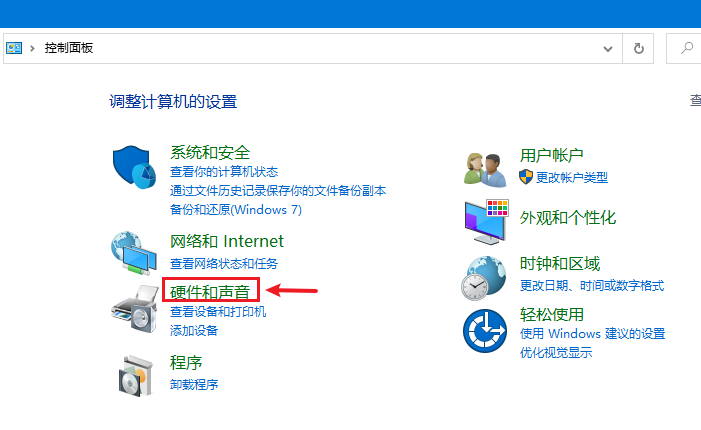701x430 pixels.
Task: Open the 硬件和声音 category link
Action: 210,292
